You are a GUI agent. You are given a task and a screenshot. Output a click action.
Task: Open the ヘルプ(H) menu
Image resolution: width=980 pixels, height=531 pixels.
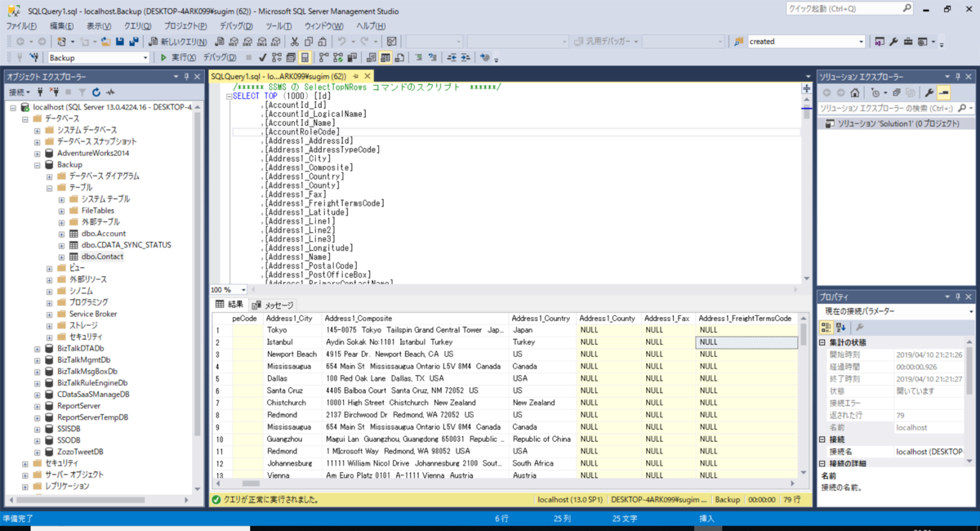click(x=371, y=26)
